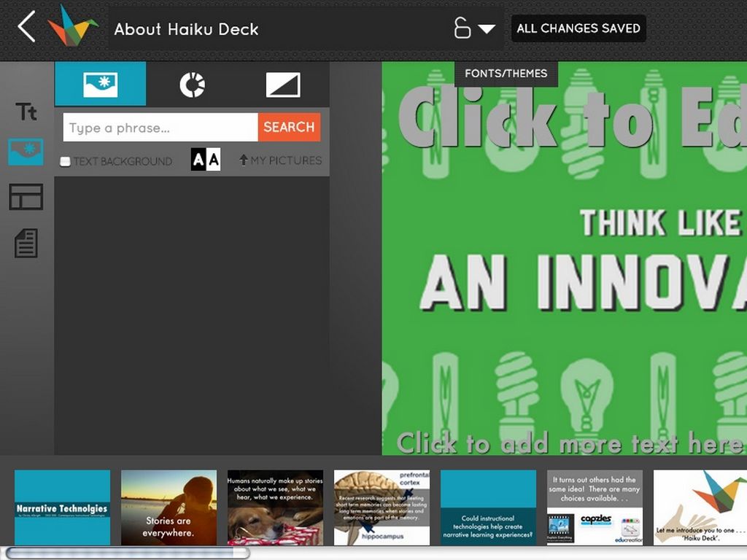Screen dimensions: 747x560
Task: Open the slide layout tool icon
Action: (26, 197)
